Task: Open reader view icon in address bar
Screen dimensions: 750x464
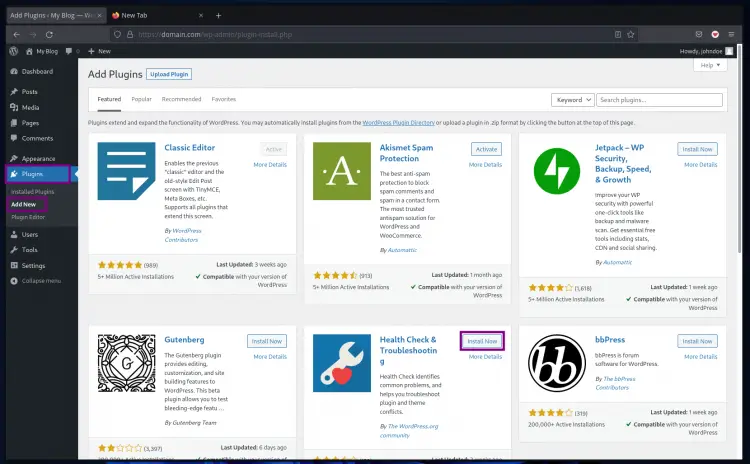Action: click(x=618, y=34)
